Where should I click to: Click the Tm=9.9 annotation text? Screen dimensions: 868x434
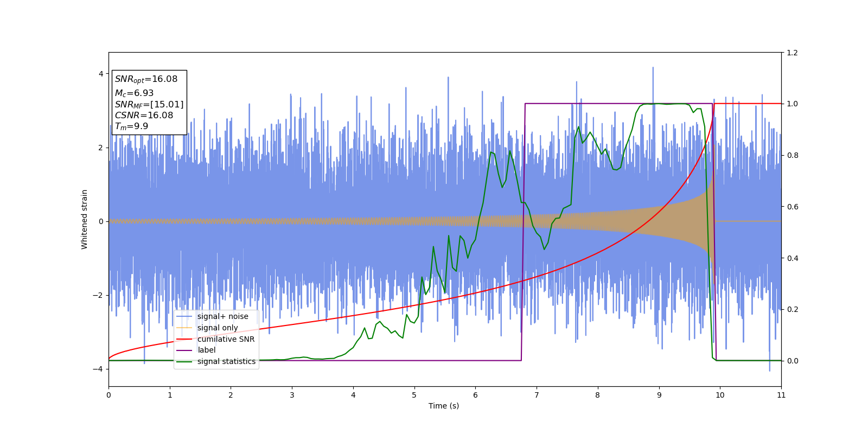click(x=131, y=126)
